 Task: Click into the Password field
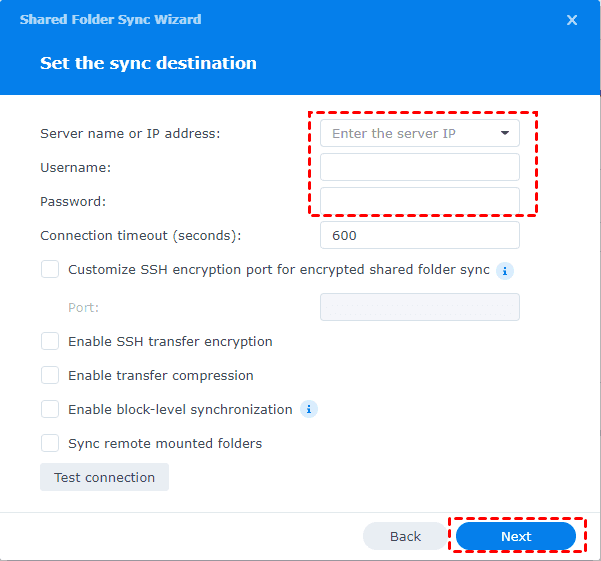[419, 201]
